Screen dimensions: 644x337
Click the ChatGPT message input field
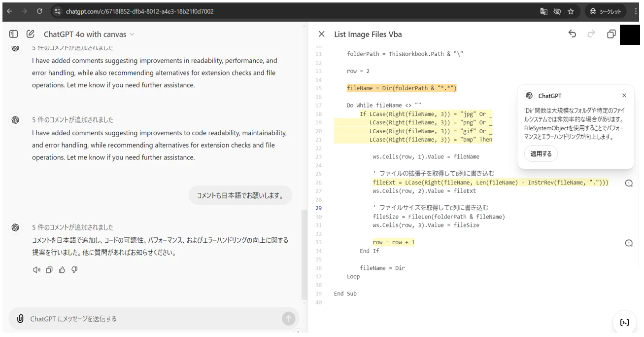pyautogui.click(x=154, y=319)
